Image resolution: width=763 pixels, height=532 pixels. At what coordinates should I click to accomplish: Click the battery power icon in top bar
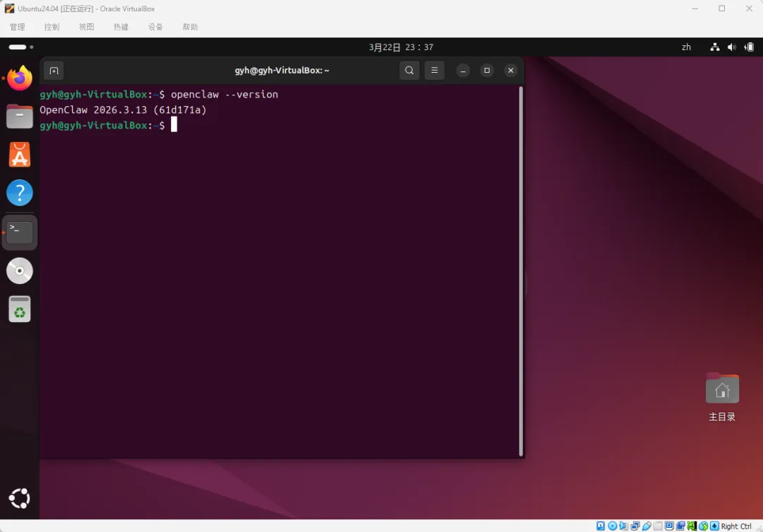[x=750, y=47]
